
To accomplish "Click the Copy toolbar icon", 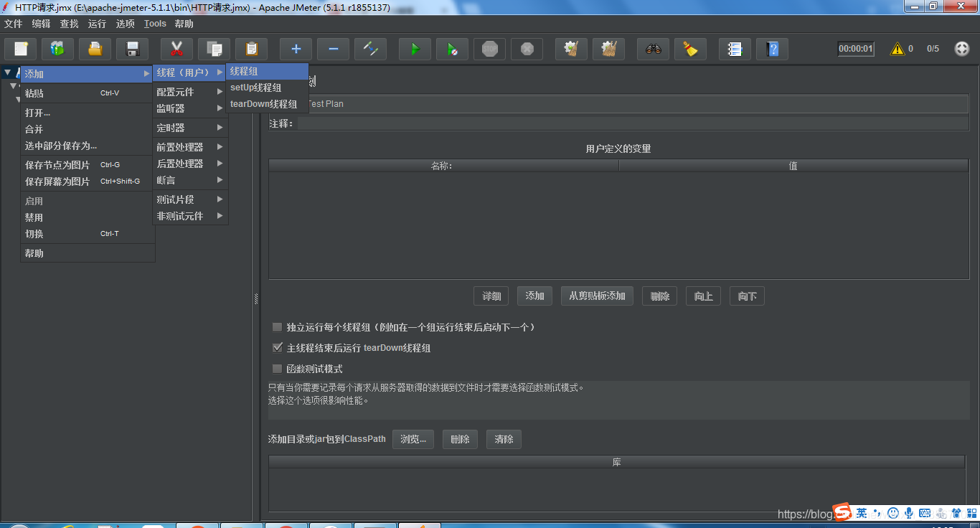I will tap(214, 49).
